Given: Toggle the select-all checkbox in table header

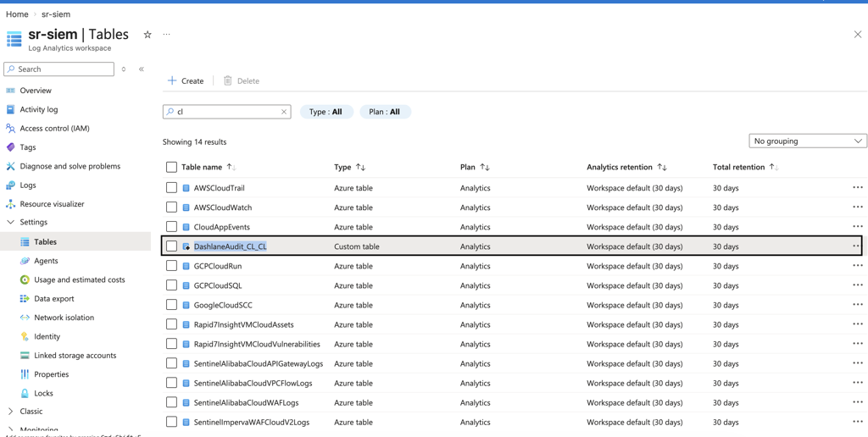Looking at the screenshot, I should click(x=171, y=167).
